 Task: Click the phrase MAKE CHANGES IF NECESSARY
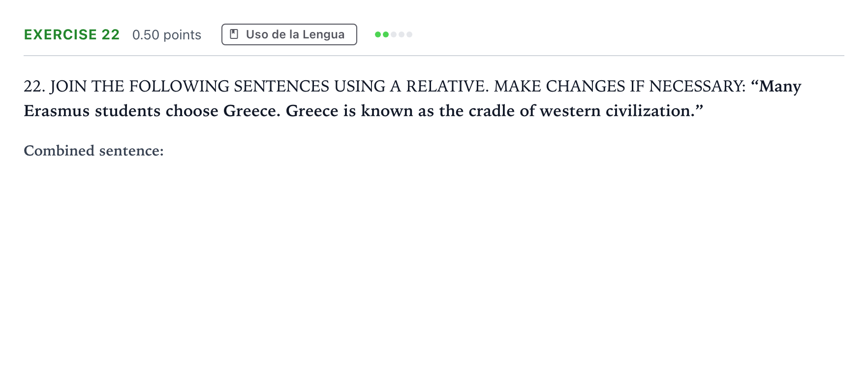tap(620, 87)
